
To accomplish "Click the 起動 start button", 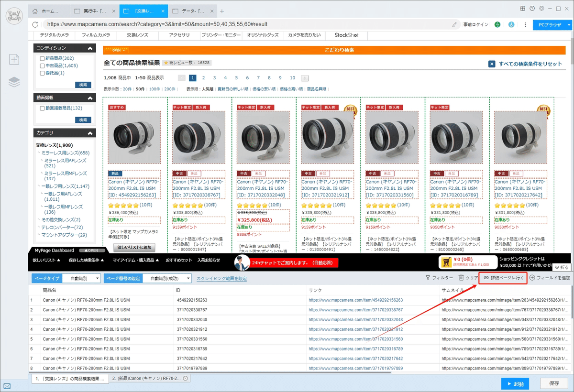I will 515,383.
